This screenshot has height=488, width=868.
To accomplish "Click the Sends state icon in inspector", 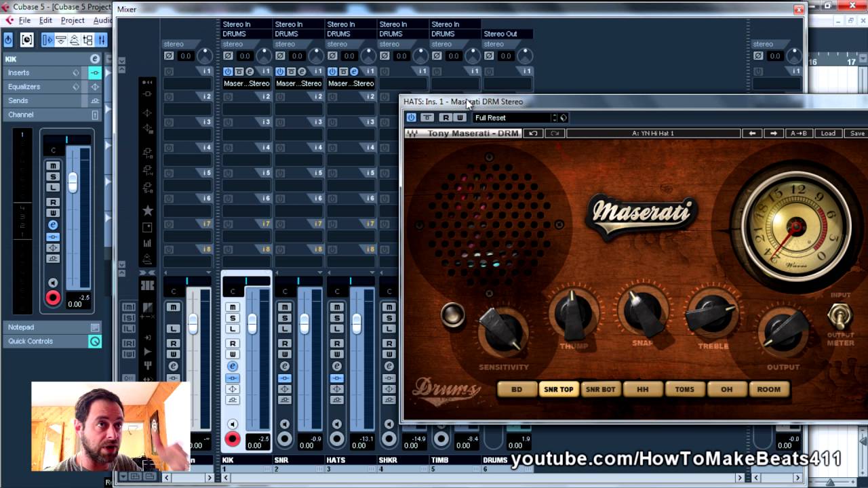I will [95, 100].
